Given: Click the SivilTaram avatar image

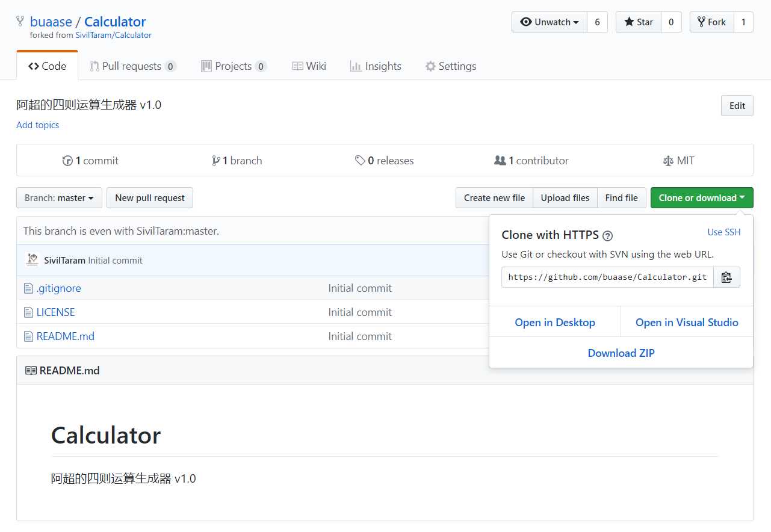Looking at the screenshot, I should [x=33, y=260].
